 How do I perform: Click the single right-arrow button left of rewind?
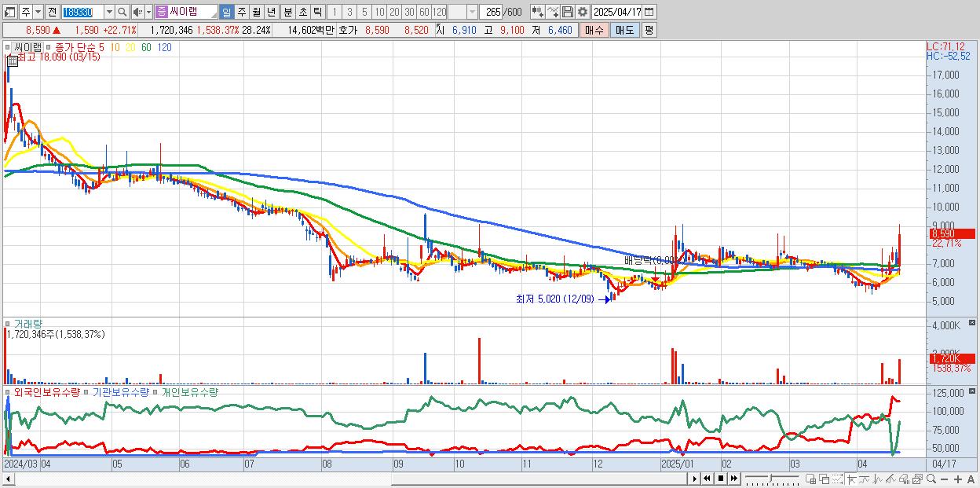(x=694, y=479)
